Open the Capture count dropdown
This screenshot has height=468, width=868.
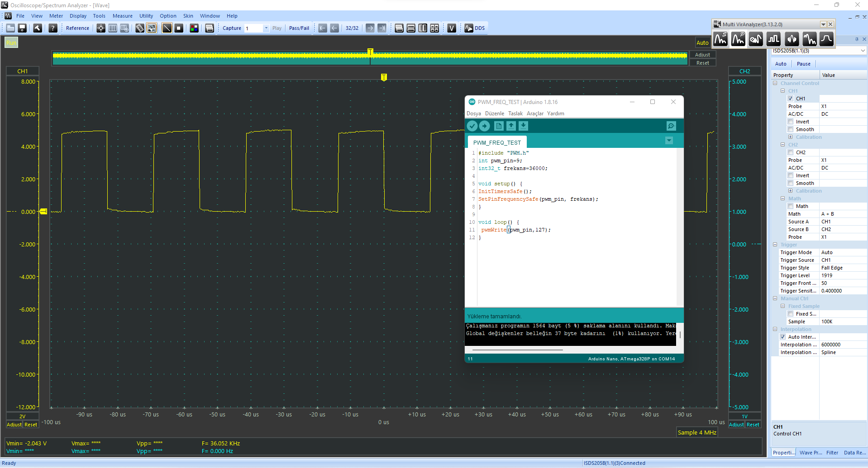[x=266, y=28]
